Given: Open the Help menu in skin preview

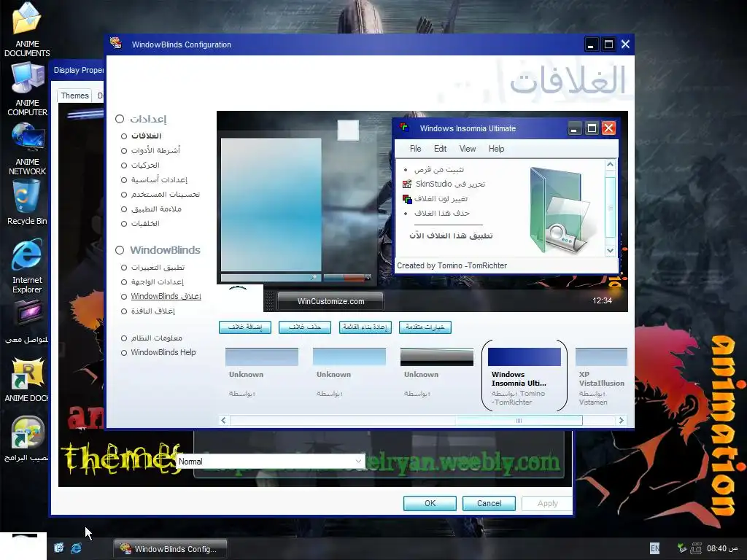Looking at the screenshot, I should [x=496, y=149].
